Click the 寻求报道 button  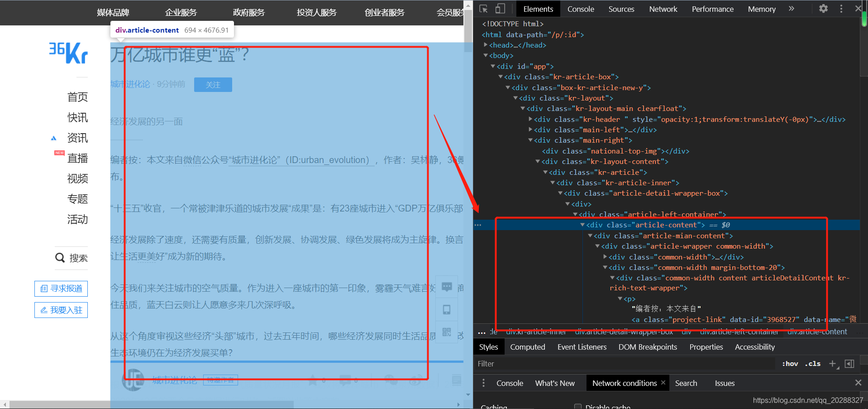tap(61, 289)
